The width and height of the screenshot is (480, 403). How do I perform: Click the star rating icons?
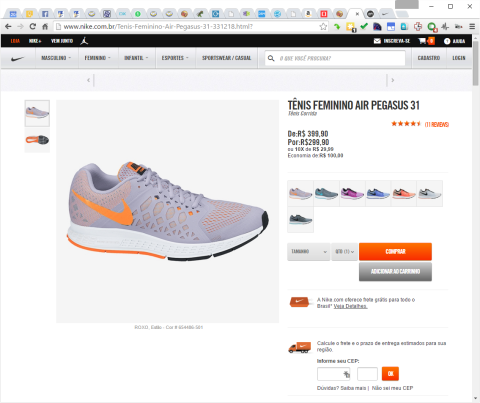click(406, 124)
